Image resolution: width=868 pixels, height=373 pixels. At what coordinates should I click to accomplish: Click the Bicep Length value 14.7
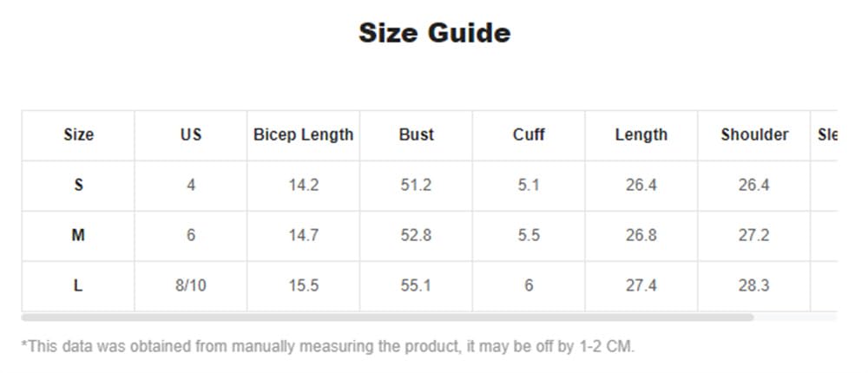click(303, 235)
